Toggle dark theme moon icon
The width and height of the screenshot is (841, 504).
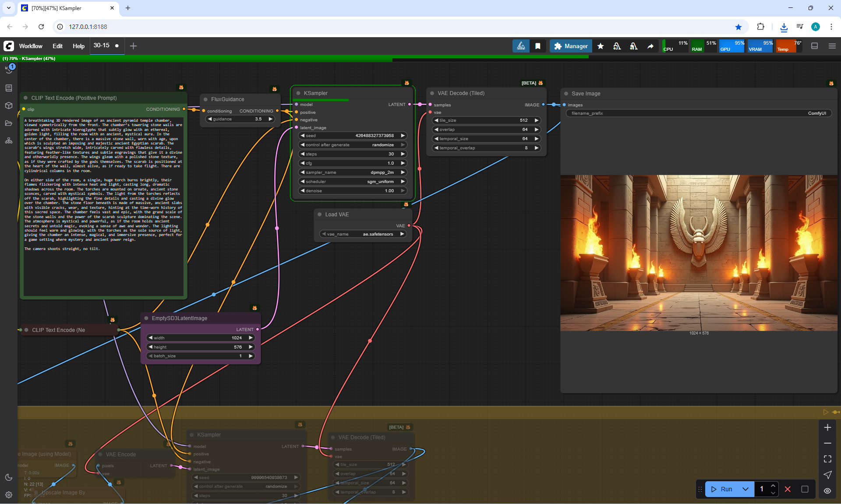[9, 477]
